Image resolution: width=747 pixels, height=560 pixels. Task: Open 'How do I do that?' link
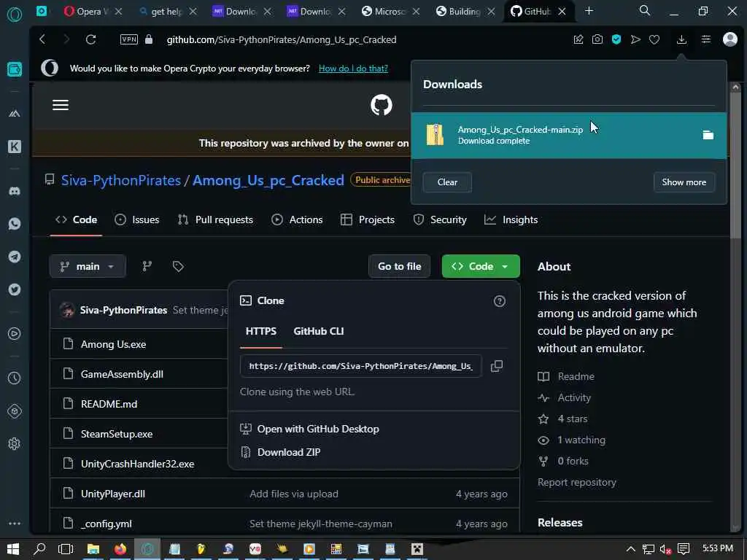tap(353, 69)
